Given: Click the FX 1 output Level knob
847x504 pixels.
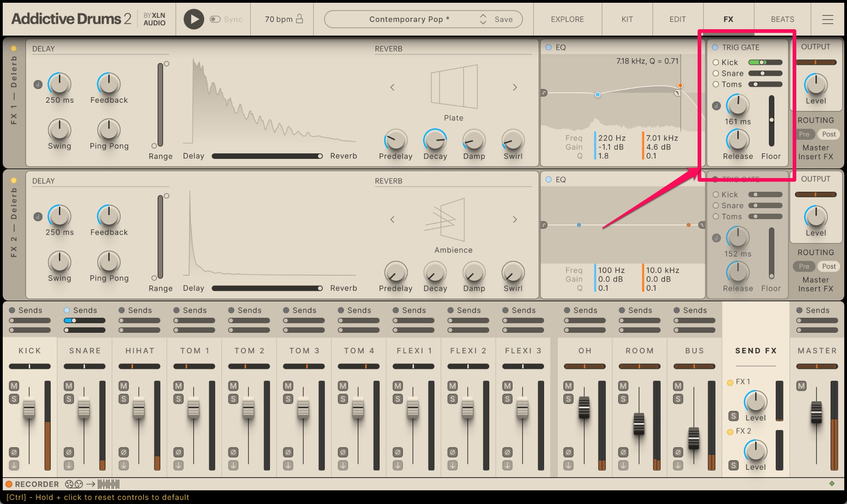Looking at the screenshot, I should pyautogui.click(x=815, y=84).
